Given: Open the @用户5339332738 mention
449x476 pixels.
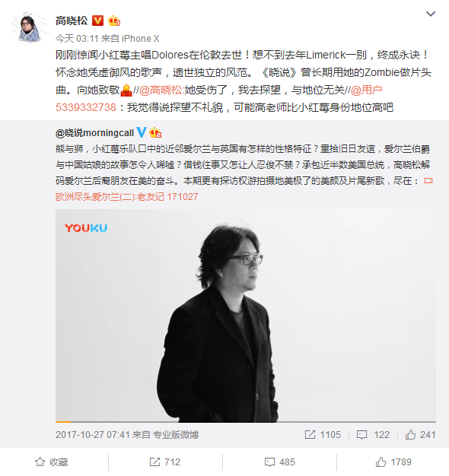Looking at the screenshot, I should [218, 99].
